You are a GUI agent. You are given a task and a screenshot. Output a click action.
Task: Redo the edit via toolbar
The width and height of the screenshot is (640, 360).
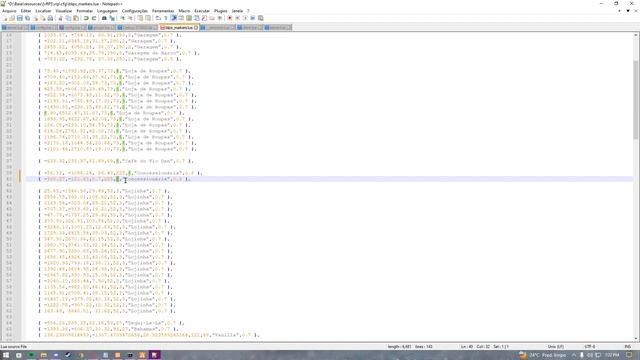click(x=94, y=18)
